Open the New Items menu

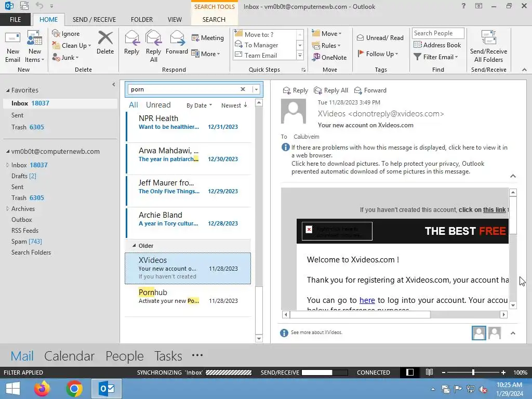35,47
